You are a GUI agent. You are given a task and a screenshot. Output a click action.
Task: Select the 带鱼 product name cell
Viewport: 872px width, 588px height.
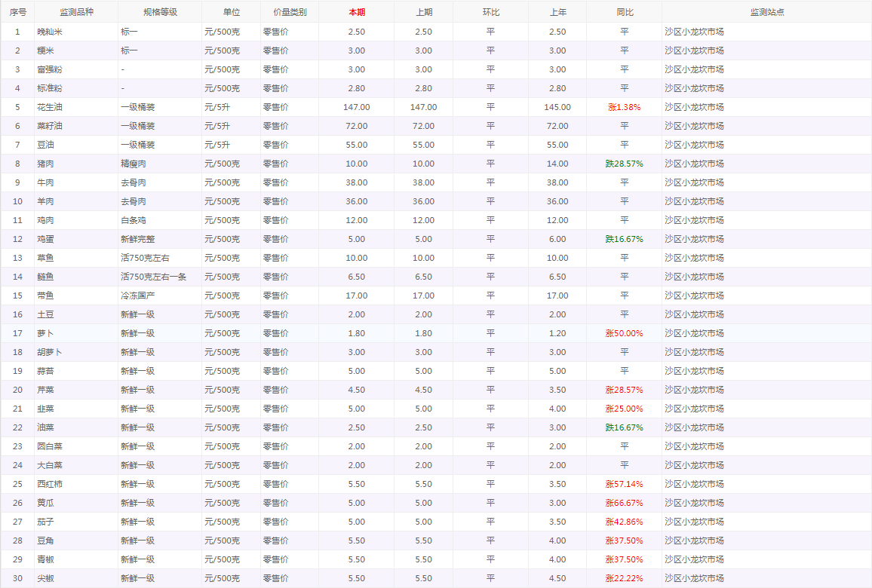pos(45,296)
